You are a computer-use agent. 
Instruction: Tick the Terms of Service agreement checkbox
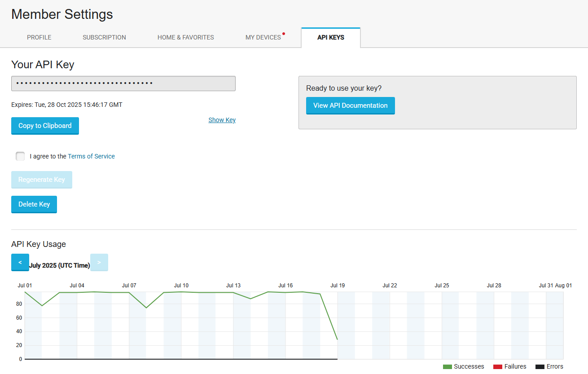pos(20,156)
